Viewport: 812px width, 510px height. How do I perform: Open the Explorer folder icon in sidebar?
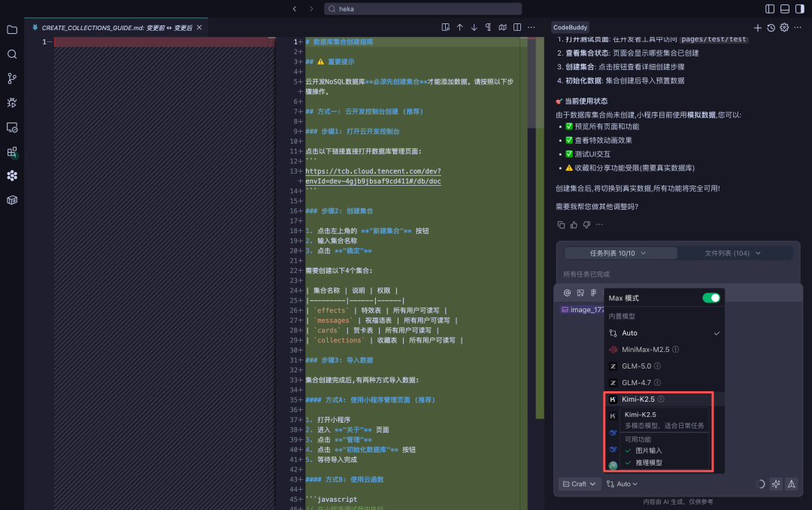point(12,30)
